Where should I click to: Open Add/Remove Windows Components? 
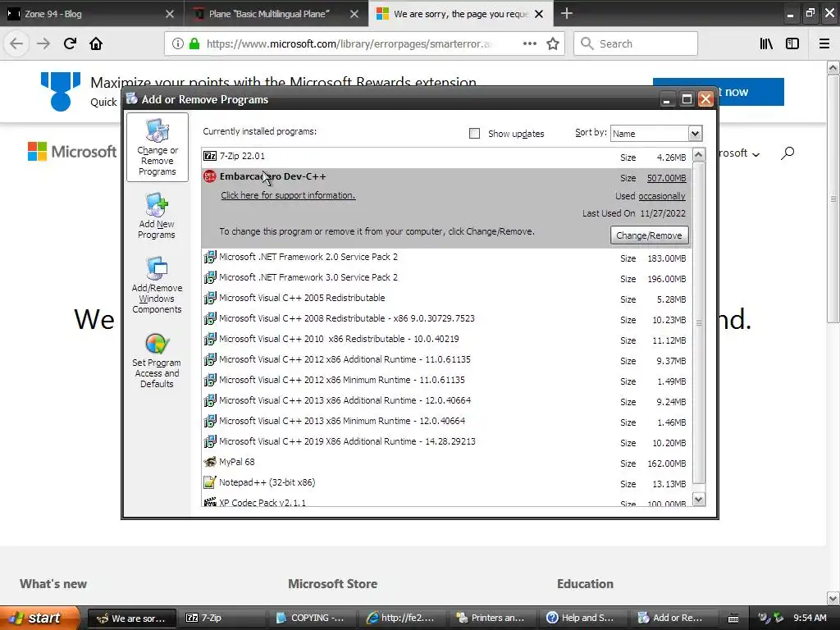coord(157,285)
